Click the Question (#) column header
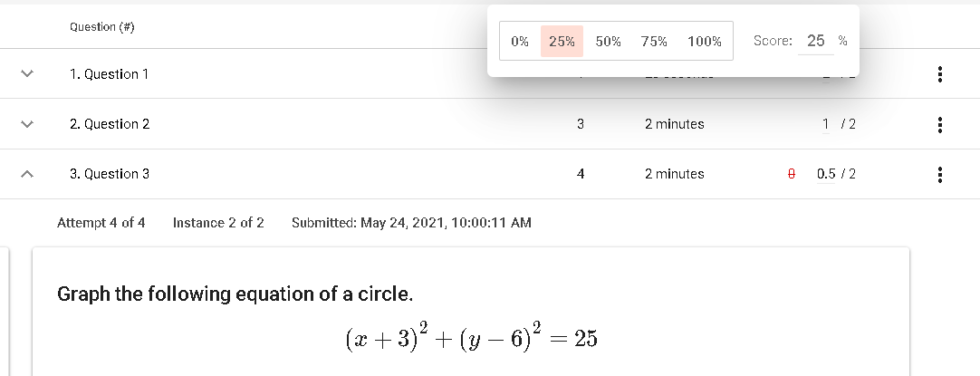The height and width of the screenshot is (376, 980). (x=102, y=27)
